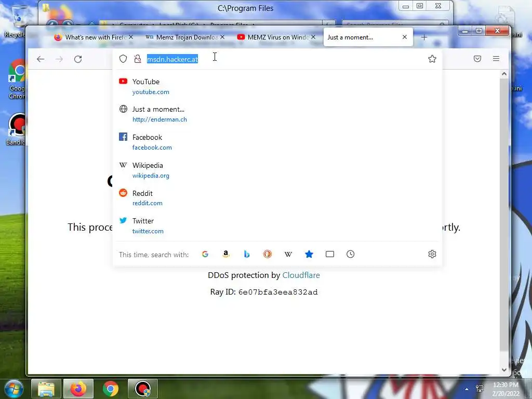Choose 'Just a moment...' enderman.ch suggestion
The image size is (532, 399).
coord(277,114)
